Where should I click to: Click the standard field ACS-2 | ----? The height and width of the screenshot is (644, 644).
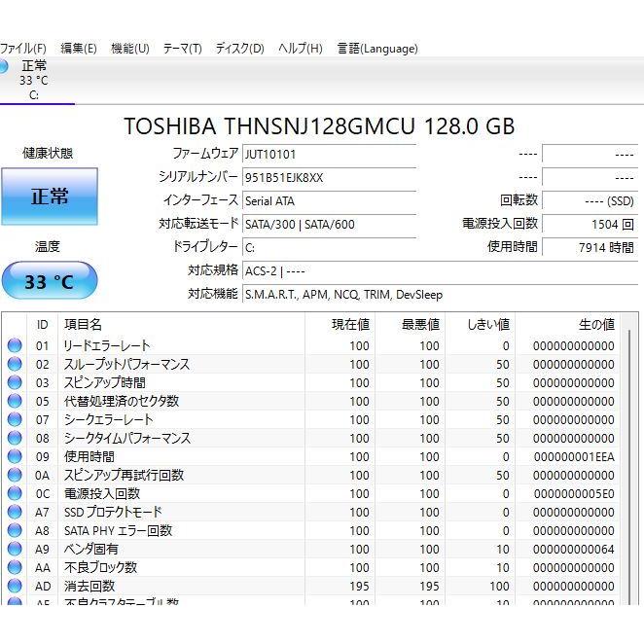pyautogui.click(x=441, y=271)
